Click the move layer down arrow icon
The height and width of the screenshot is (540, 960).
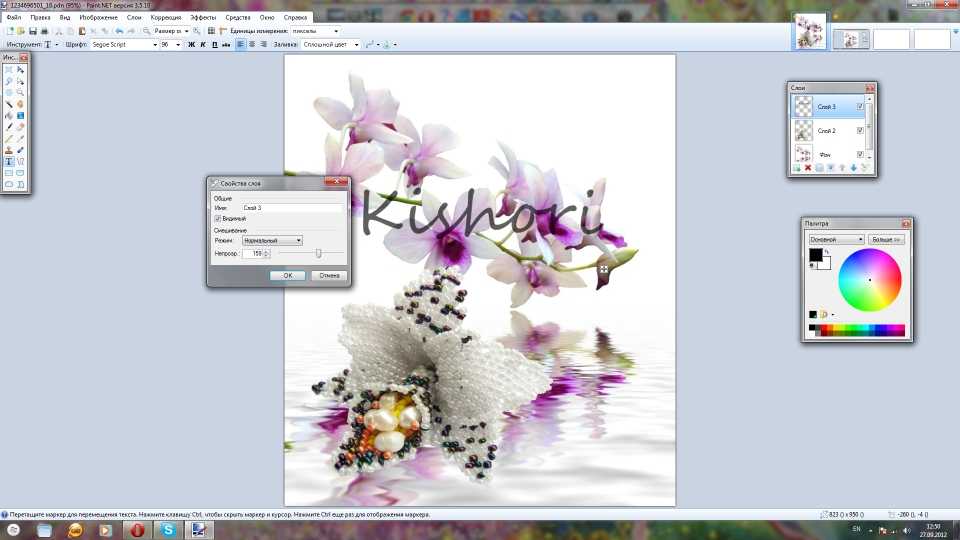pos(853,168)
